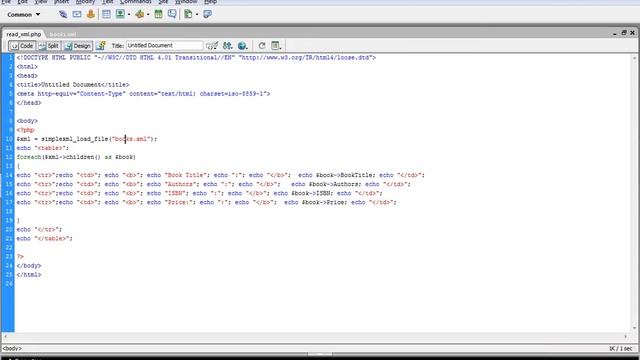Expand the Media dropdown arrow

click(148, 14)
